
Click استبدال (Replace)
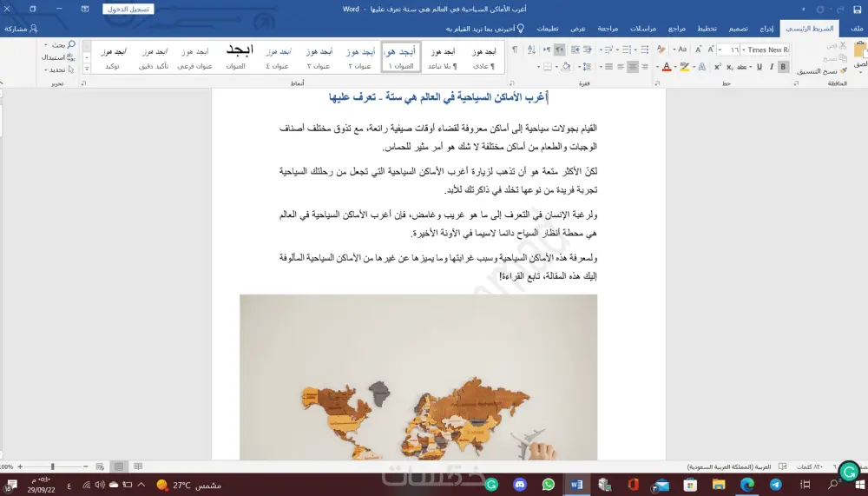click(58, 57)
